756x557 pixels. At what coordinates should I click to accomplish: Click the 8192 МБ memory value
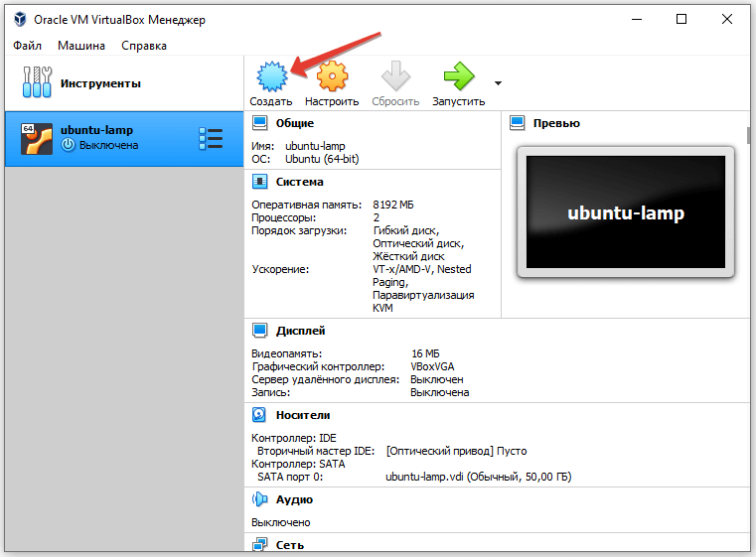393,205
